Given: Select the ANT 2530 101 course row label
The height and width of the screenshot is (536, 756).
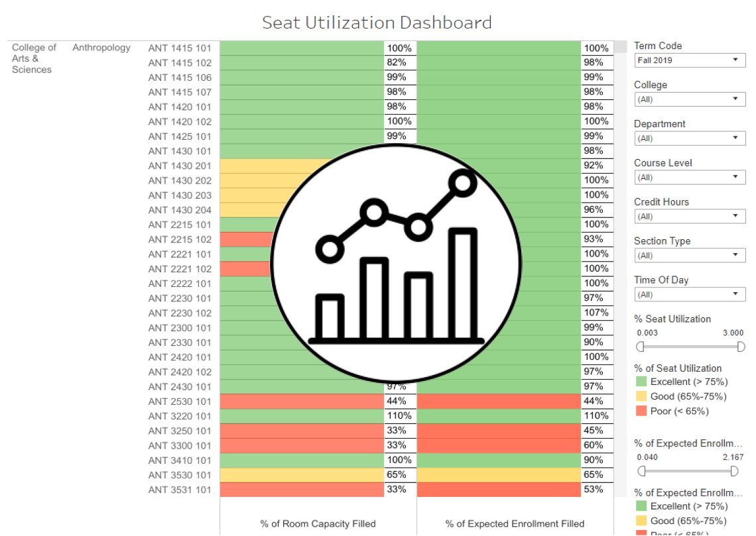Looking at the screenshot, I should click(180, 401).
